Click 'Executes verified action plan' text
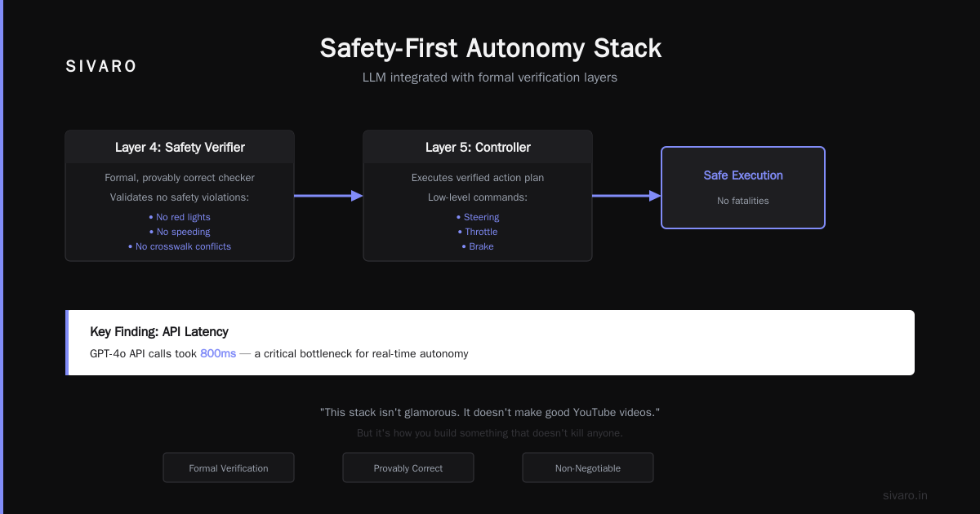This screenshot has height=514, width=980. click(x=478, y=178)
